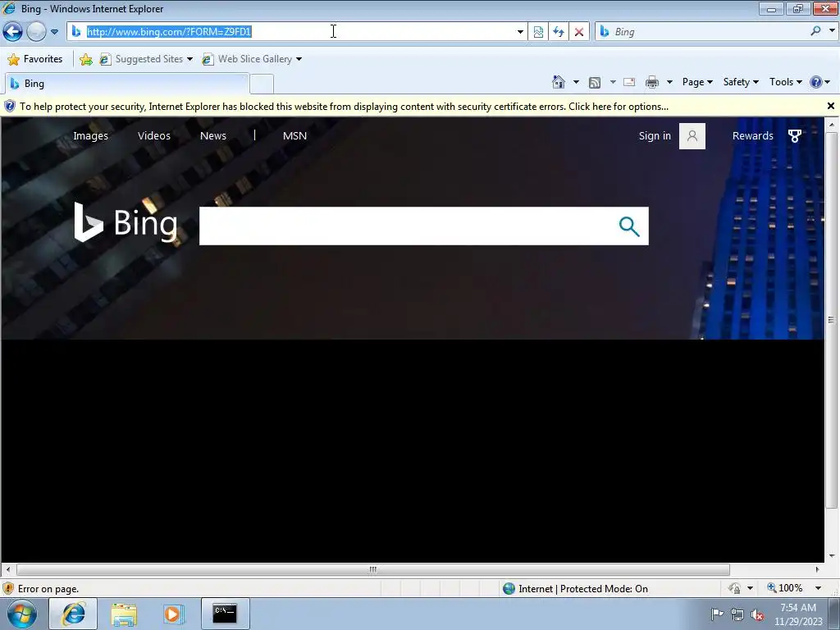Screen dimensions: 840x630
Task: Click the Home icon in command bar
Action: pyautogui.click(x=558, y=82)
